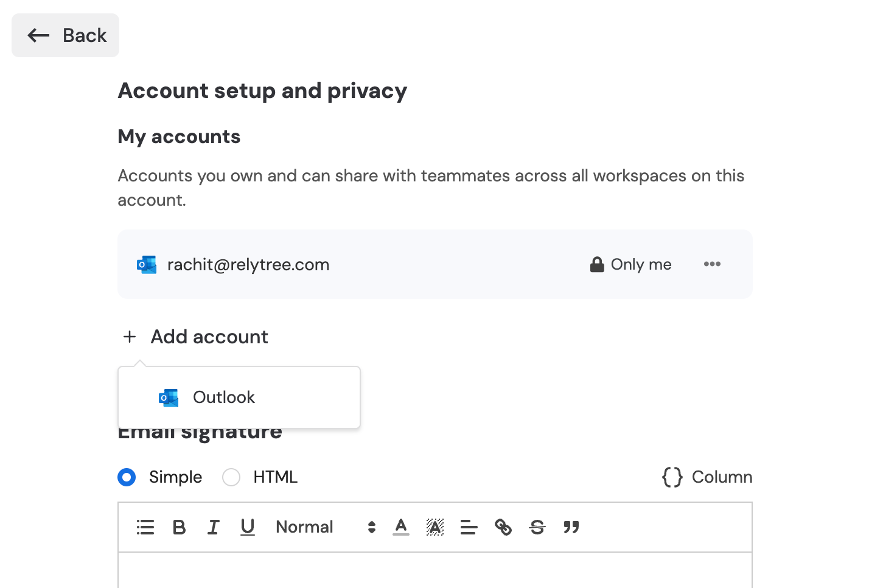Click the bulleted list icon in toolbar
This screenshot has width=869, height=588.
coord(145,527)
